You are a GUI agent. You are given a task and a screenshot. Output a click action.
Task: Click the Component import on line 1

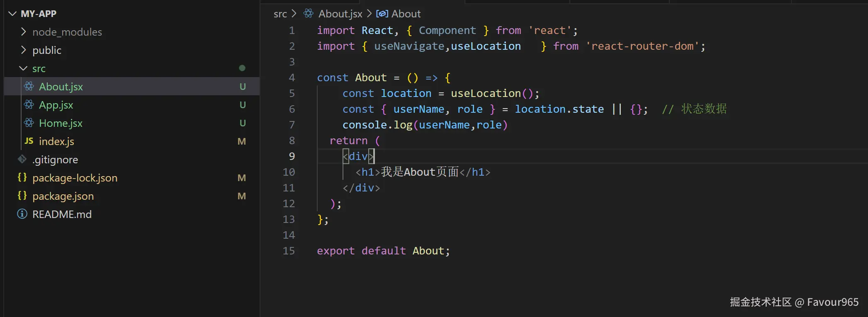point(447,30)
